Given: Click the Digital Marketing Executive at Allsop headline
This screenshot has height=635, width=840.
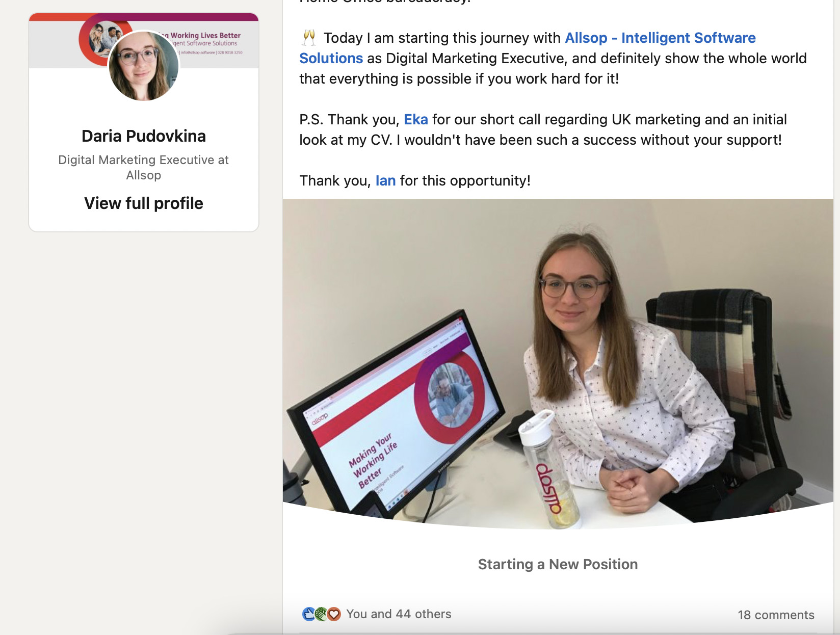Looking at the screenshot, I should 144,167.
